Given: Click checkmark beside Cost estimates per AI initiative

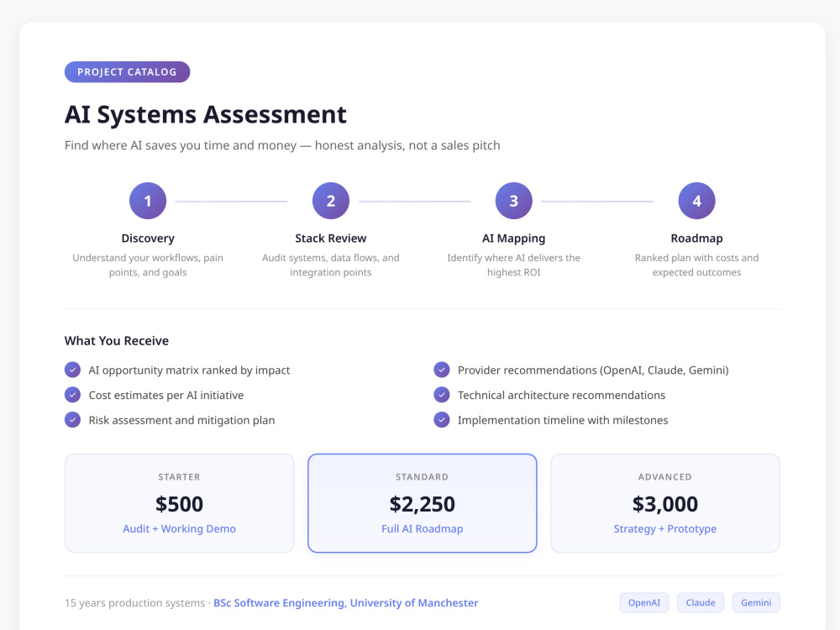Looking at the screenshot, I should (x=72, y=395).
